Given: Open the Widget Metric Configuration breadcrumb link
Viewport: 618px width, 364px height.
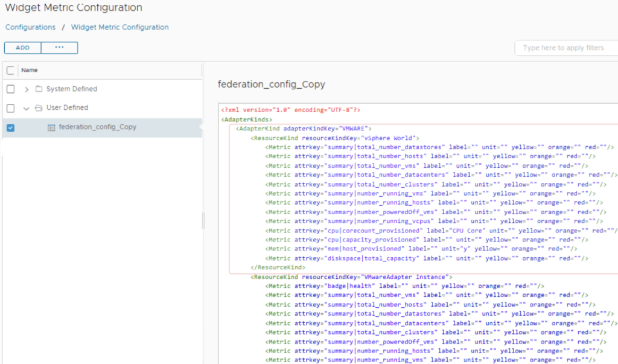Looking at the screenshot, I should click(120, 27).
